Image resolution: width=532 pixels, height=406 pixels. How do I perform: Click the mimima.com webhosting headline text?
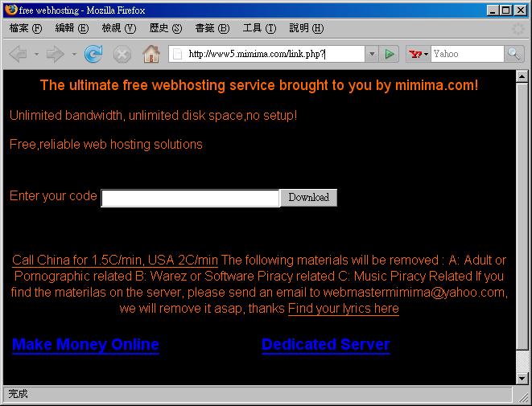[x=259, y=85]
